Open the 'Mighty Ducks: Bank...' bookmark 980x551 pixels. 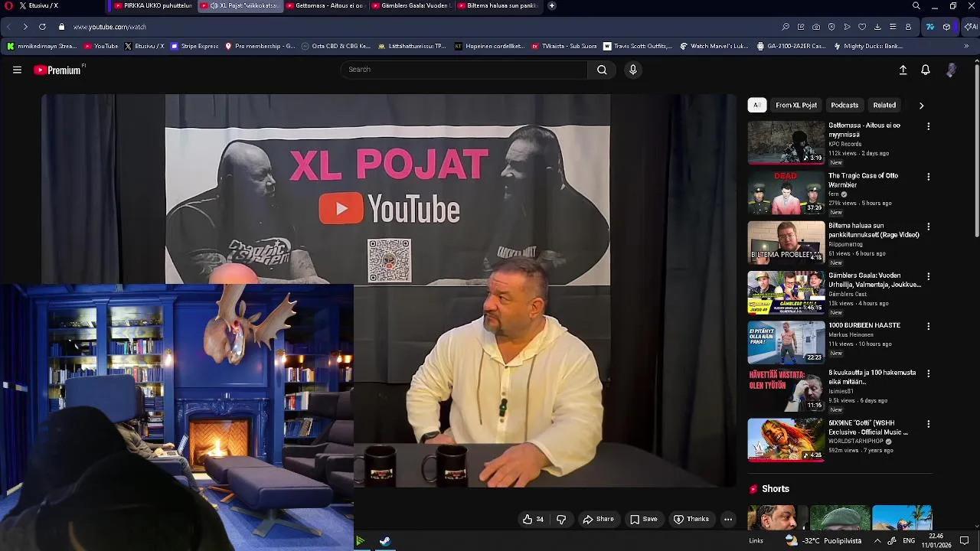[x=867, y=46]
